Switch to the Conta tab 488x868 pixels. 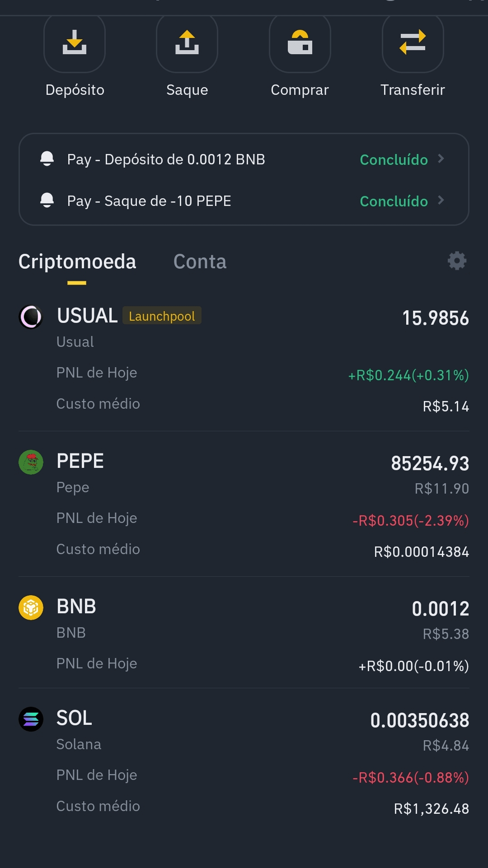[x=200, y=261]
